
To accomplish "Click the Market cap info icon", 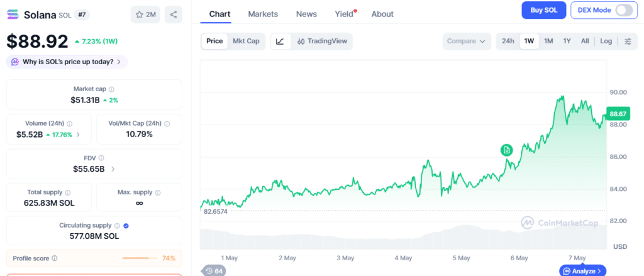I will 111,89.
